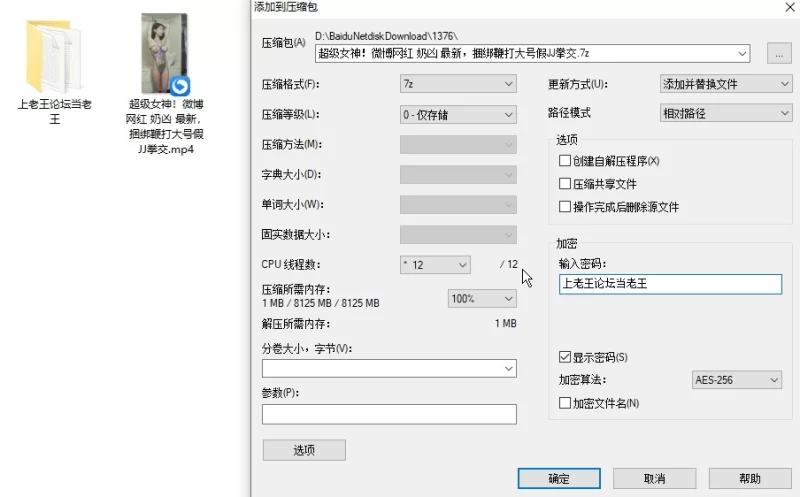Click the 取消 cancel button
Image resolution: width=800 pixels, height=497 pixels.
[x=654, y=479]
